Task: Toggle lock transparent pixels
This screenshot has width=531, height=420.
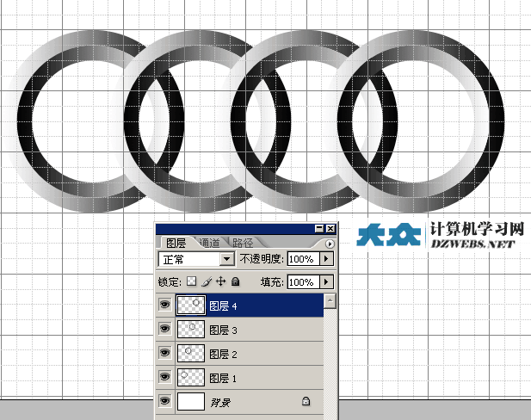Action: (x=192, y=281)
